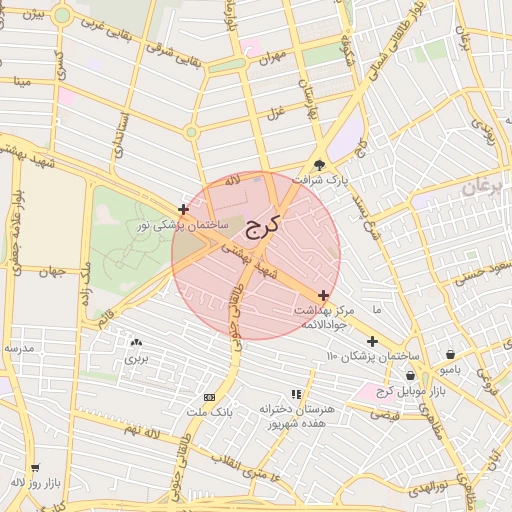
Task: Select the roundabout west of غزل street
Action: pos(191,132)
